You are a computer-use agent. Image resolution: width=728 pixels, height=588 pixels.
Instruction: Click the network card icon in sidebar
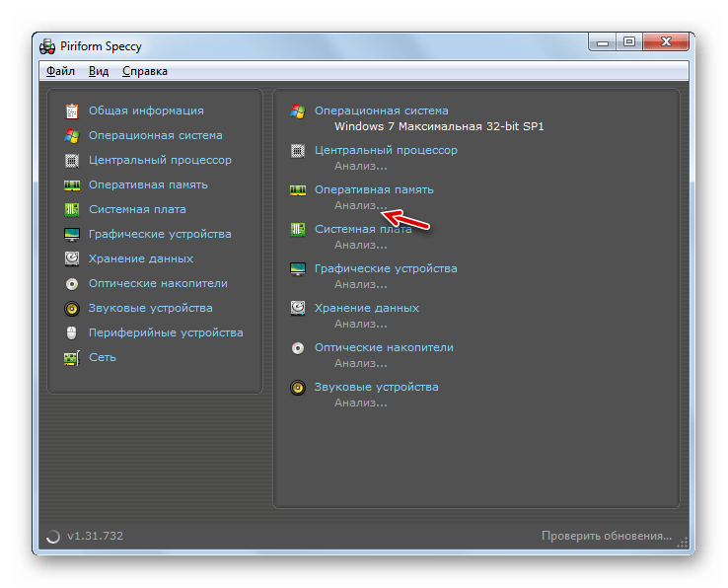tap(72, 357)
